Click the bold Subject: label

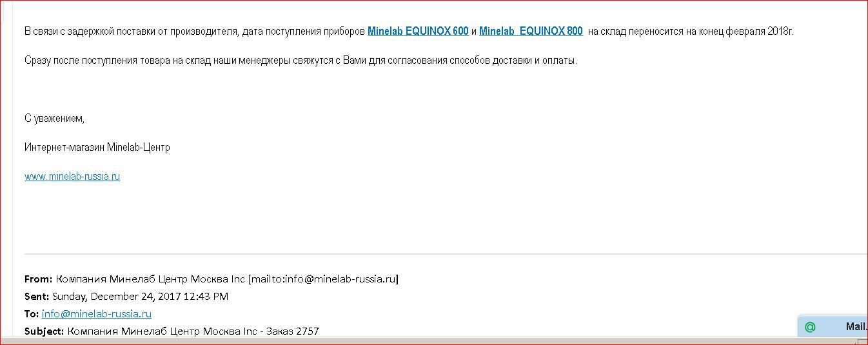point(44,331)
